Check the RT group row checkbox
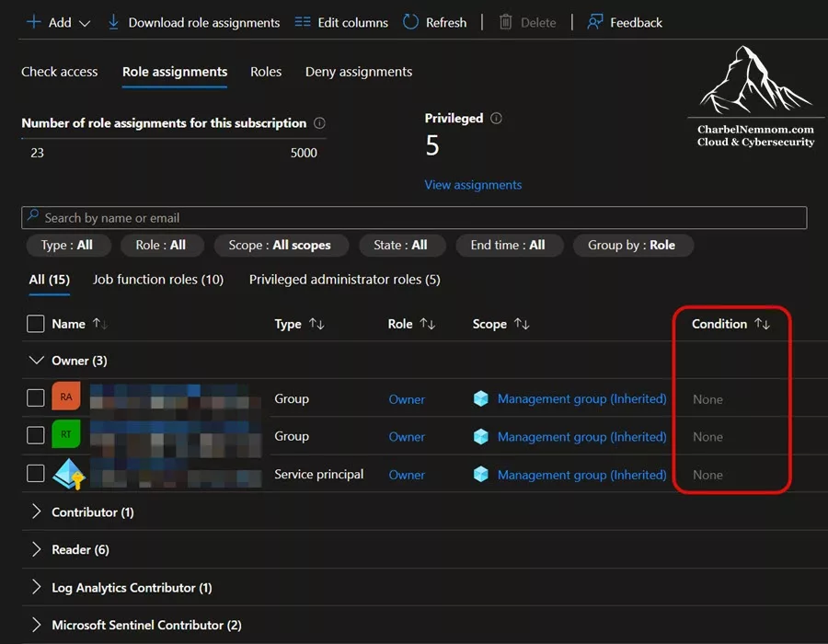 pos(35,435)
